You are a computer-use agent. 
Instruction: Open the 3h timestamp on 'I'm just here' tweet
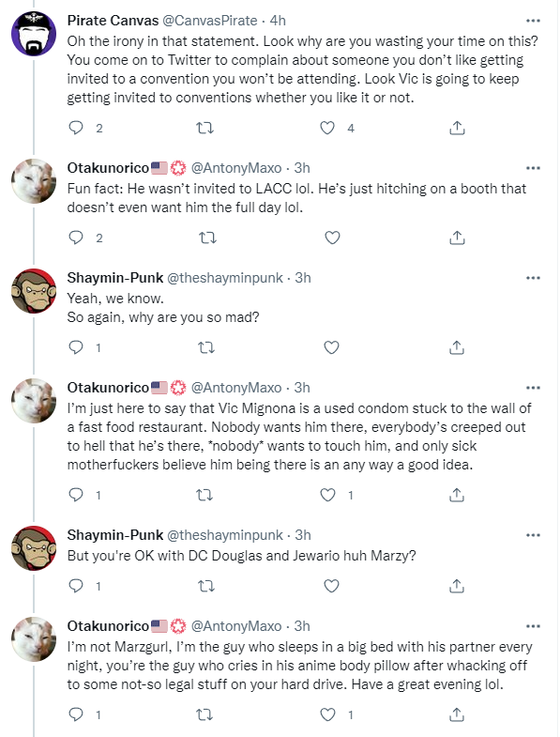pyautogui.click(x=302, y=388)
